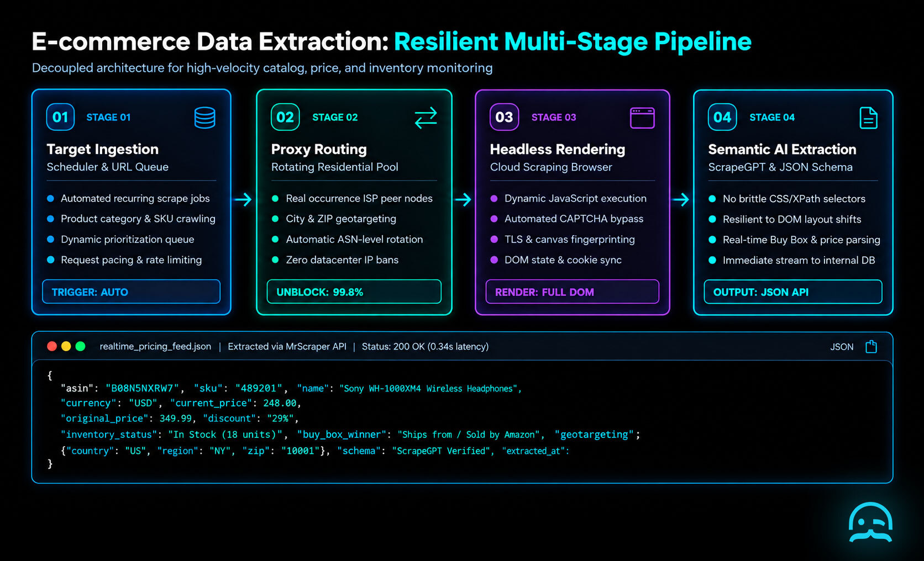The image size is (924, 561).
Task: Click 'DOM state & cookie sync' bullet
Action: pos(563,260)
